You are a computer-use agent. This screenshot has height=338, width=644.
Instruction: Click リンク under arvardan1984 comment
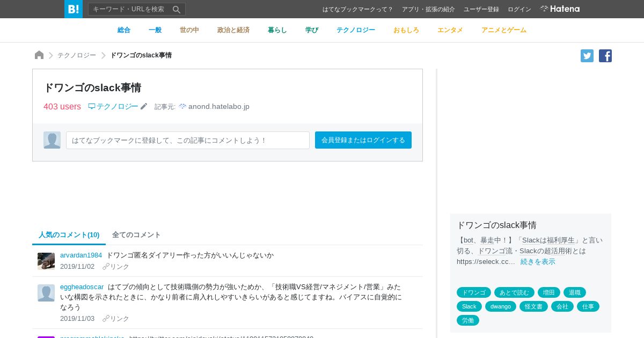coord(116,267)
